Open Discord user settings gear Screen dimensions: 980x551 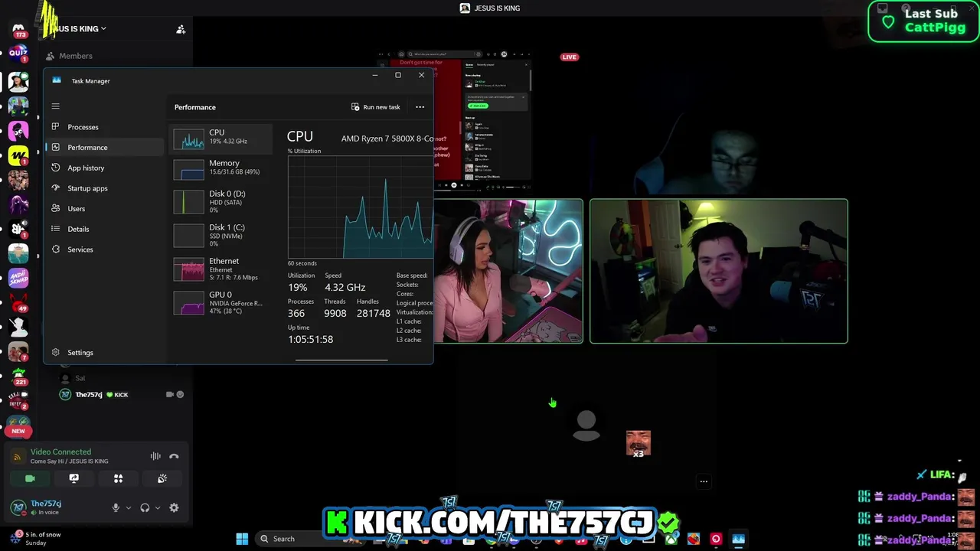click(174, 507)
